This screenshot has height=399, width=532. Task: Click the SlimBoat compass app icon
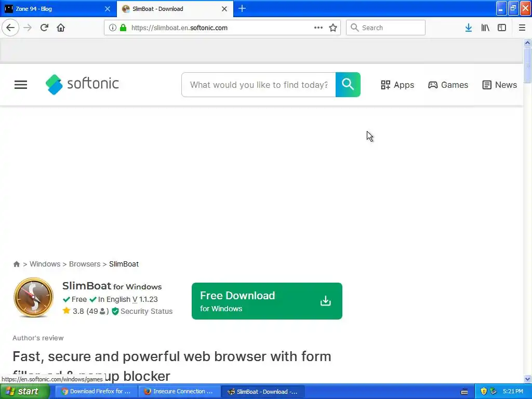coord(33,298)
